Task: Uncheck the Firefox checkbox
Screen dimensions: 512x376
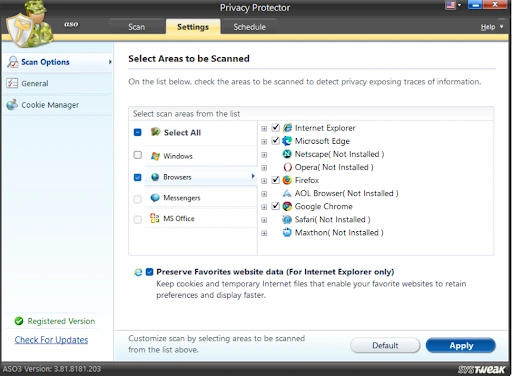Action: point(275,180)
